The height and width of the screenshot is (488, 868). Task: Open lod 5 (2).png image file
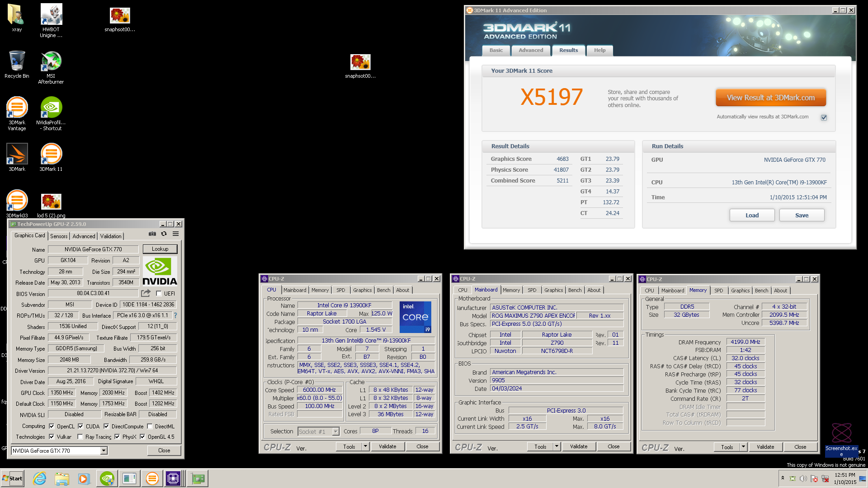(51, 205)
